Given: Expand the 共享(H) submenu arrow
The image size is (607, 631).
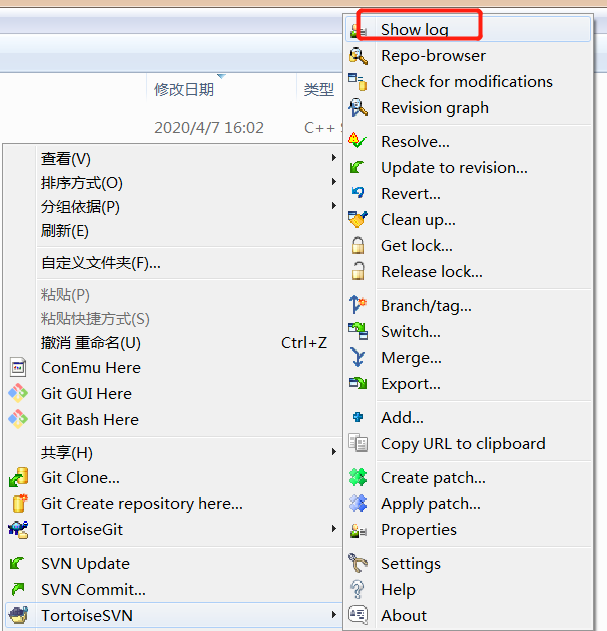Looking at the screenshot, I should click(334, 452).
